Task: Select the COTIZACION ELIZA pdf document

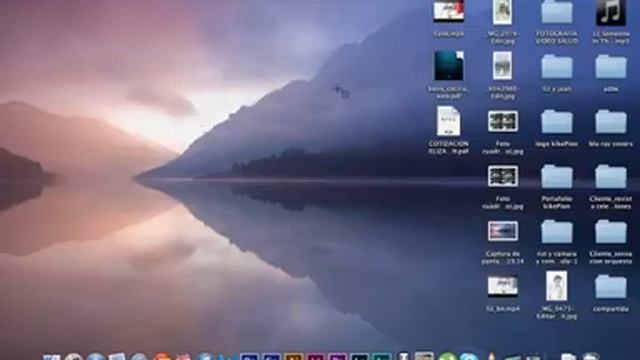Action: click(x=449, y=121)
